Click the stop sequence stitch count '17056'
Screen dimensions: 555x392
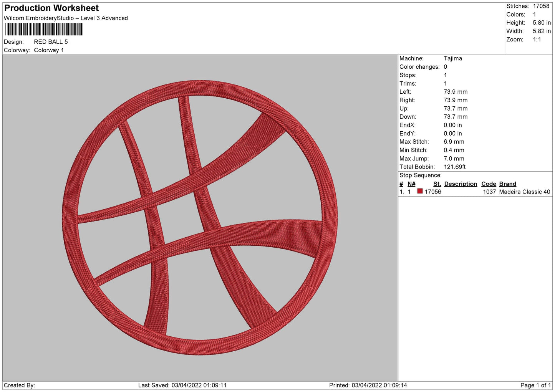point(433,192)
